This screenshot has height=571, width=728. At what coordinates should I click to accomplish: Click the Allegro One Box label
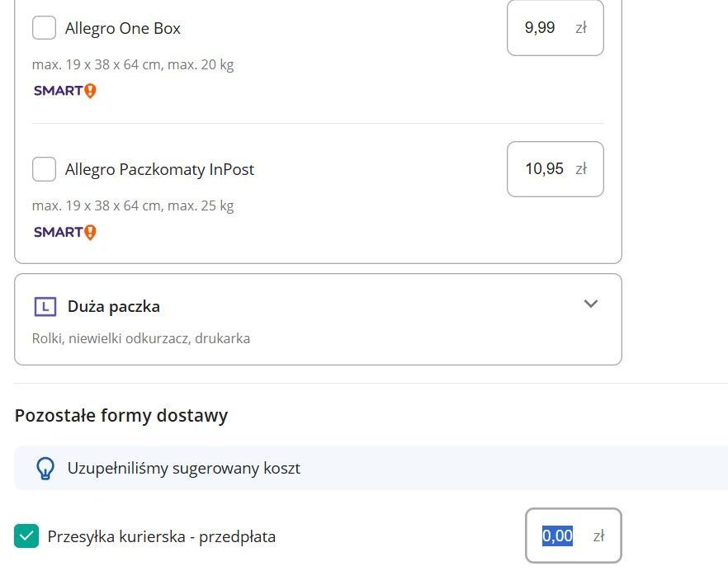pos(123,29)
